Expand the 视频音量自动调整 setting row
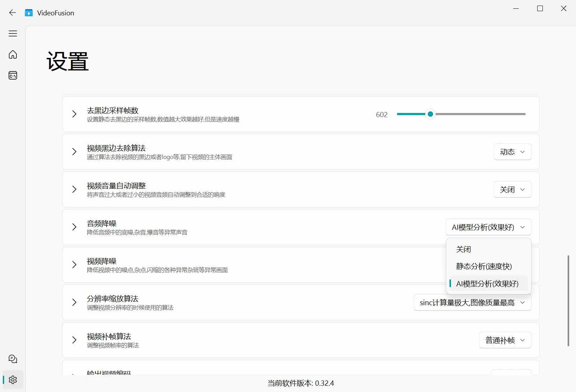This screenshot has height=392, width=576. coord(74,189)
